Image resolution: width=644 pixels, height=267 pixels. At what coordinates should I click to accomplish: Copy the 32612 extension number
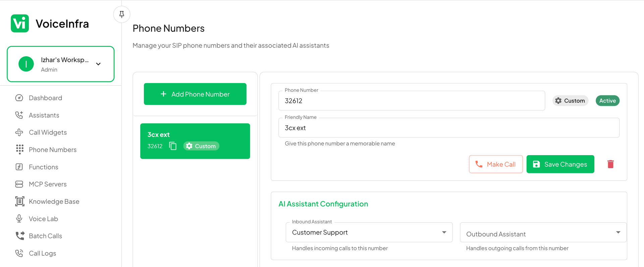(173, 146)
